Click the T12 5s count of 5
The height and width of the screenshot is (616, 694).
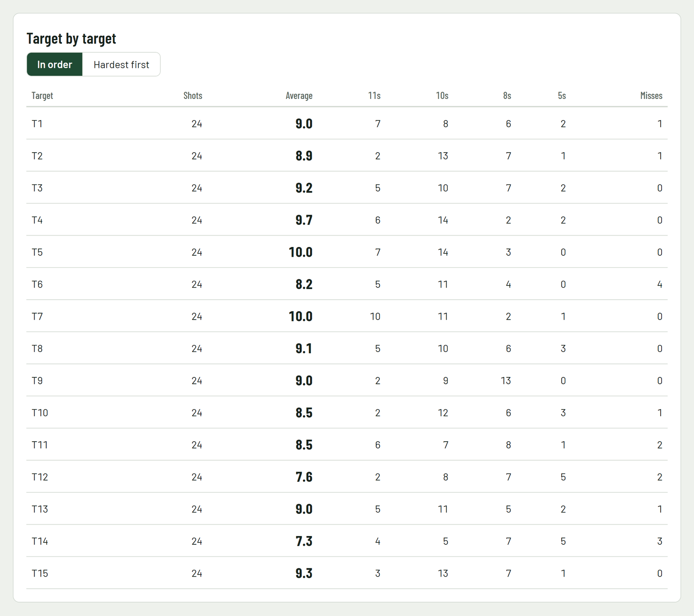coord(563,477)
